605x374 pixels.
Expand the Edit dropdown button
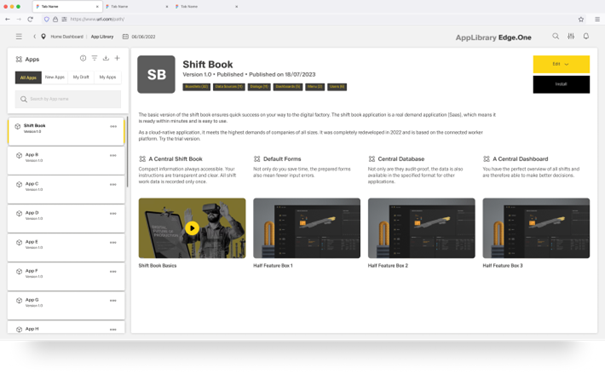coord(561,64)
